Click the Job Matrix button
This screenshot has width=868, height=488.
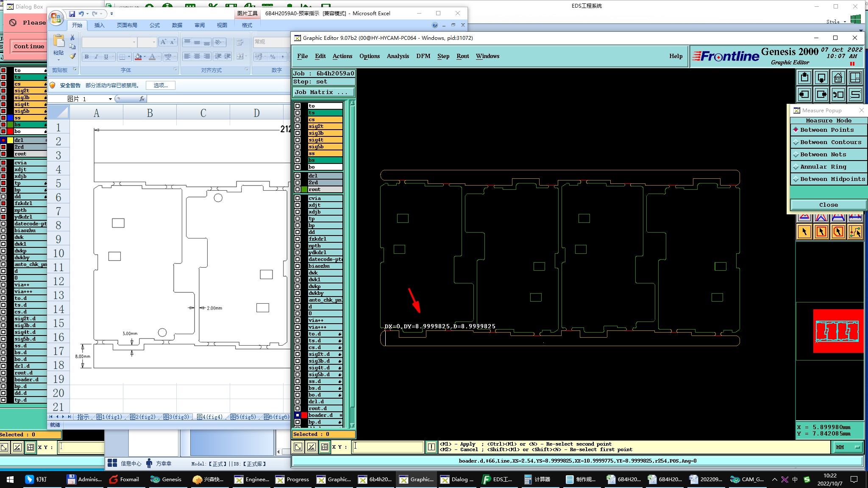coord(324,92)
